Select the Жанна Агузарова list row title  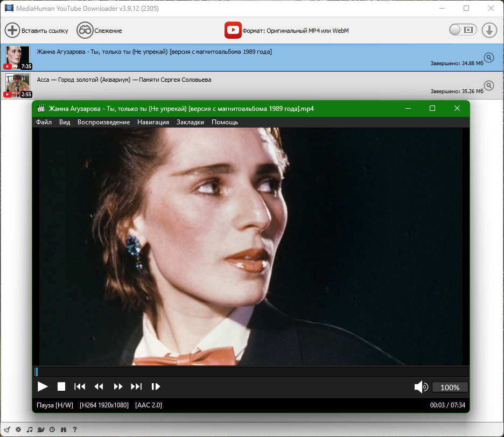point(155,52)
